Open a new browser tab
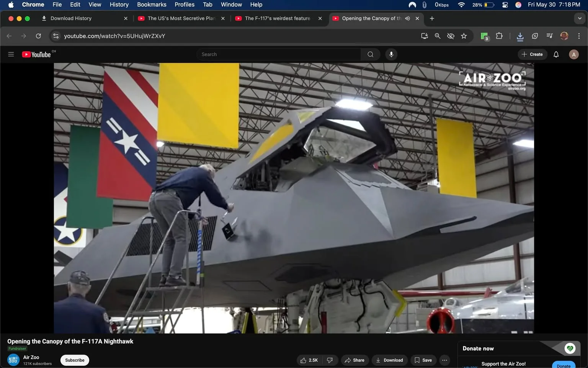Viewport: 588px width, 368px height. tap(432, 18)
